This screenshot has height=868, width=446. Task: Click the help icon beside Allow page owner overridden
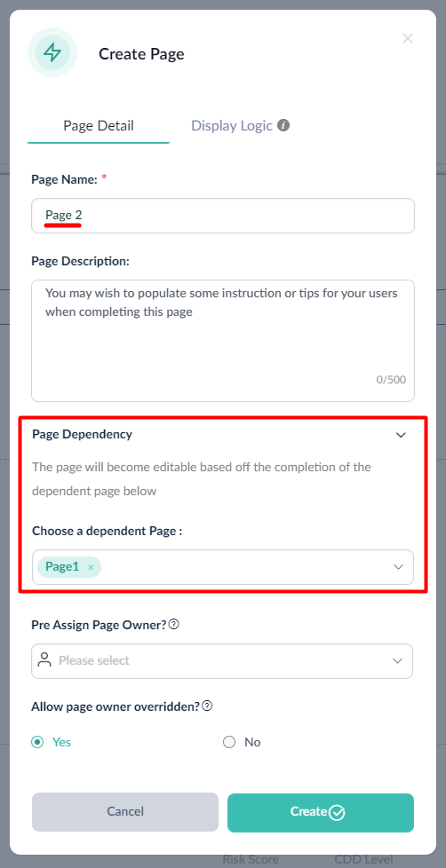point(207,706)
